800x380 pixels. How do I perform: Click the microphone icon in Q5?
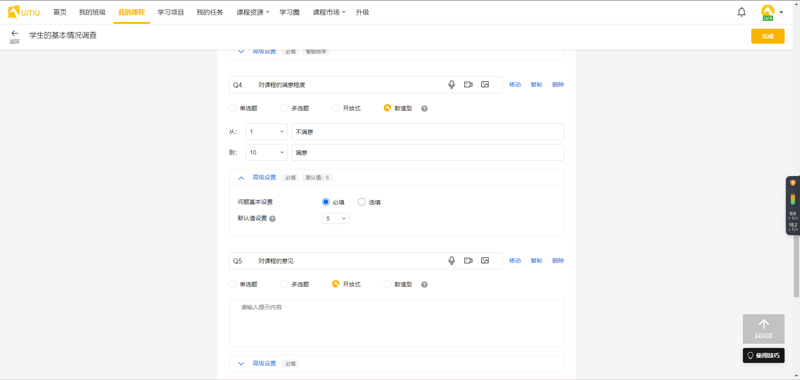click(451, 261)
